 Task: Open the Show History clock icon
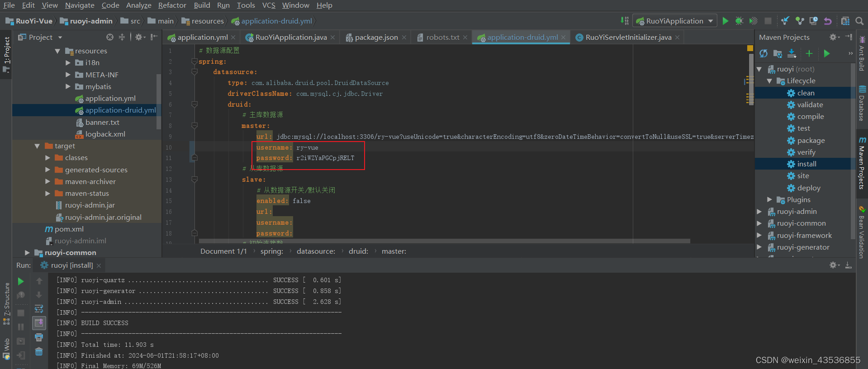[813, 21]
